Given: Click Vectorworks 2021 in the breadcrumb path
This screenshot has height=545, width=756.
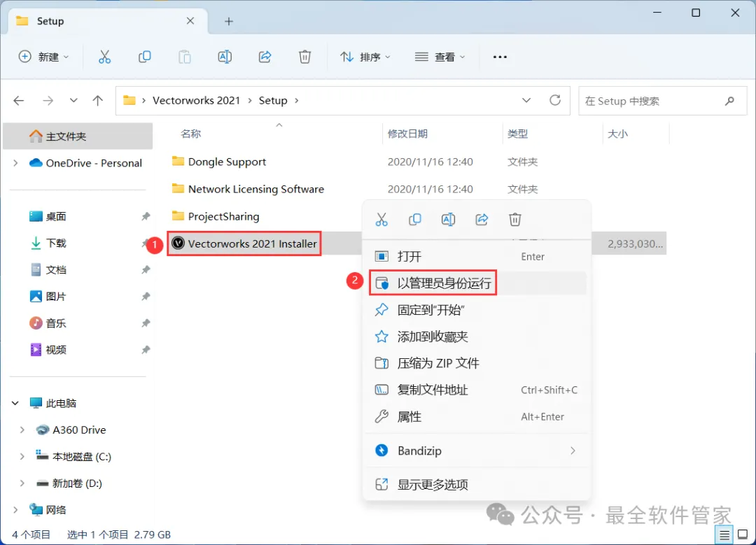Looking at the screenshot, I should (196, 100).
